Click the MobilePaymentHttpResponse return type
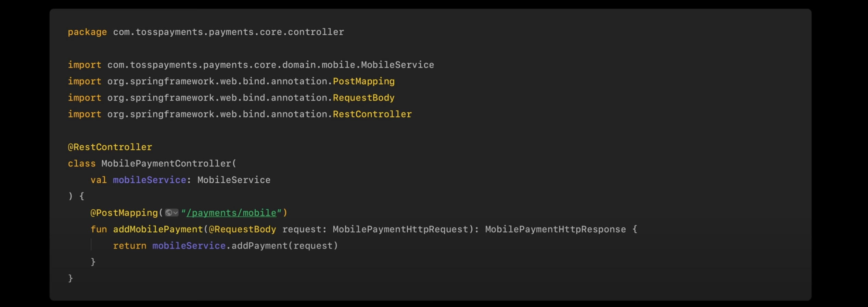This screenshot has width=868, height=307. (555, 229)
